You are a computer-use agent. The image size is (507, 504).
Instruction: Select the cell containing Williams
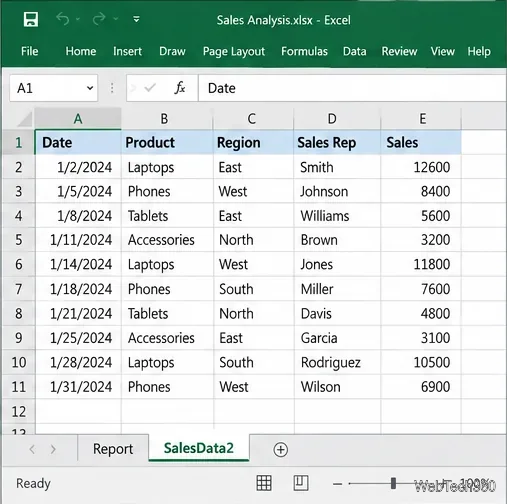click(337, 216)
